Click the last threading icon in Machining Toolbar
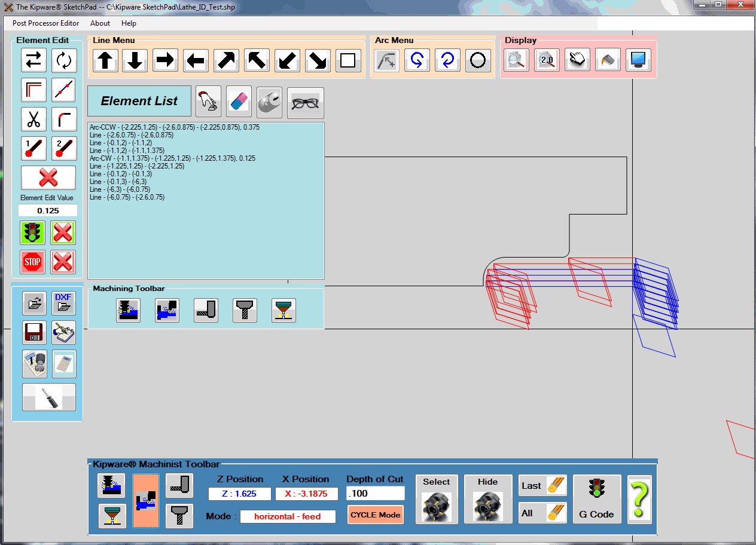The height and width of the screenshot is (545, 756). (283, 310)
